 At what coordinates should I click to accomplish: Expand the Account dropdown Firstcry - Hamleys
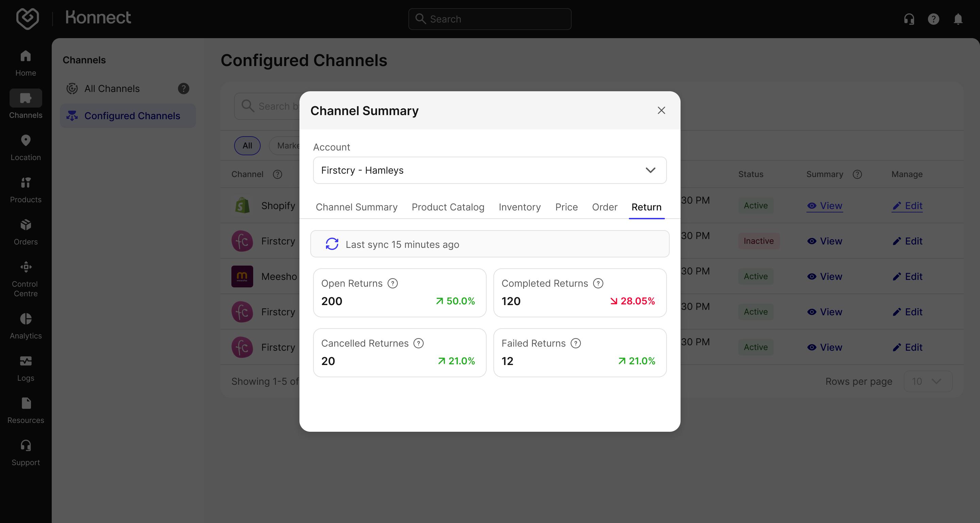(x=490, y=170)
